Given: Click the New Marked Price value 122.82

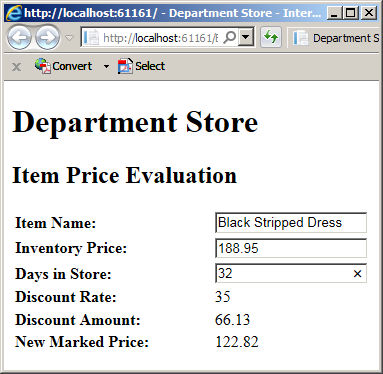Looking at the screenshot, I should pos(237,342).
